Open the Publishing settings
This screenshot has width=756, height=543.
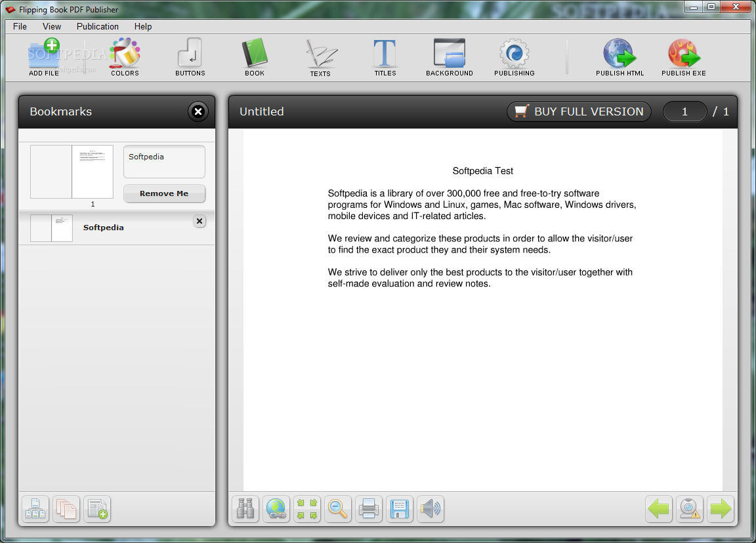514,57
